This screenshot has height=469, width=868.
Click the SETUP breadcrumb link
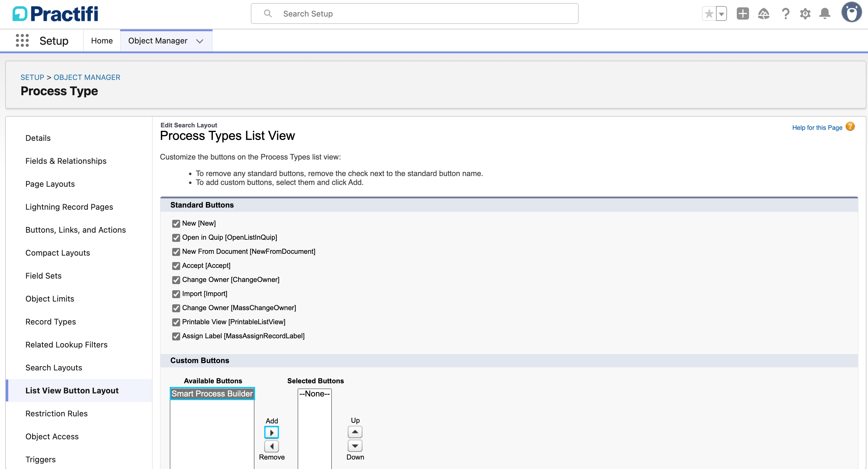point(32,77)
